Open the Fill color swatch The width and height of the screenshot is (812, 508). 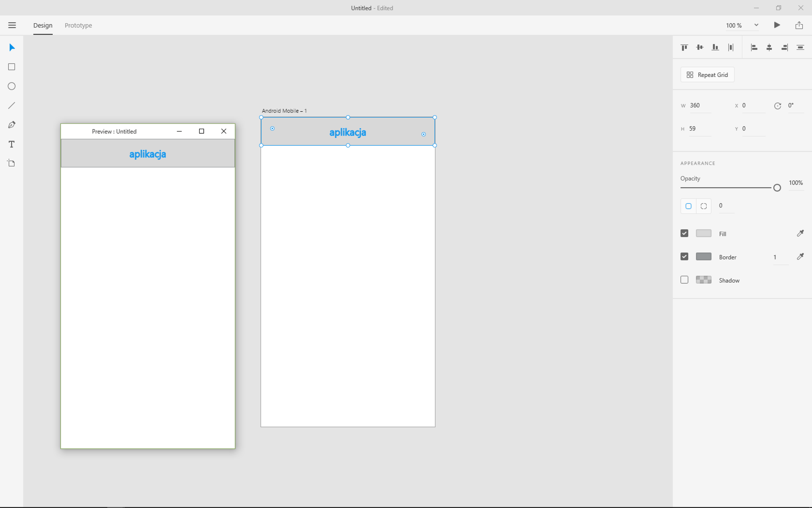pos(703,233)
